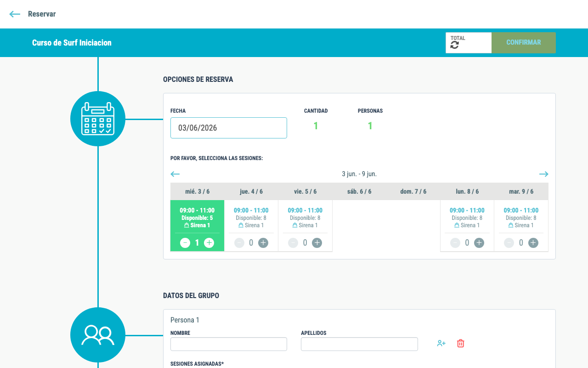Viewport: 588px width, 368px height.
Task: Increase sessions for vie. 5/6
Action: click(317, 243)
